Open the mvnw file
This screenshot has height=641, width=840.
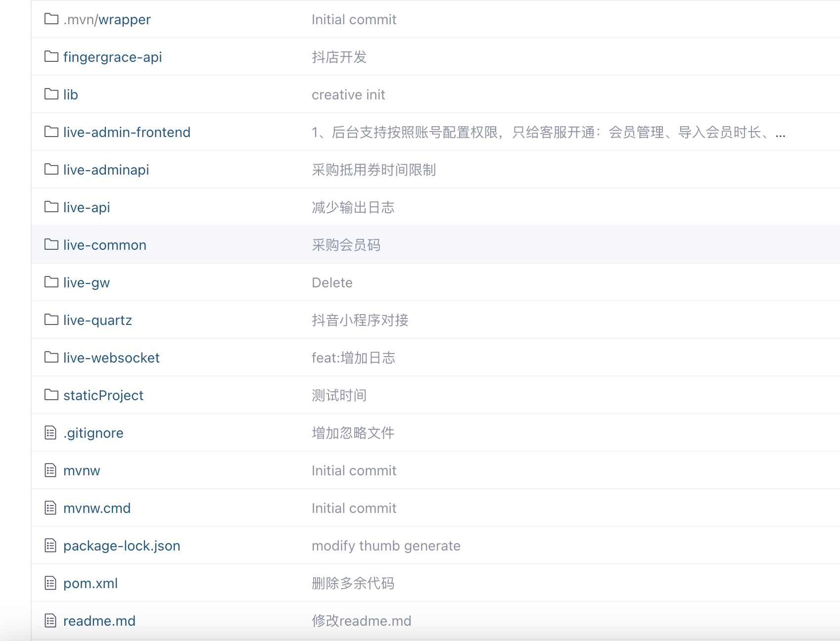(x=82, y=471)
